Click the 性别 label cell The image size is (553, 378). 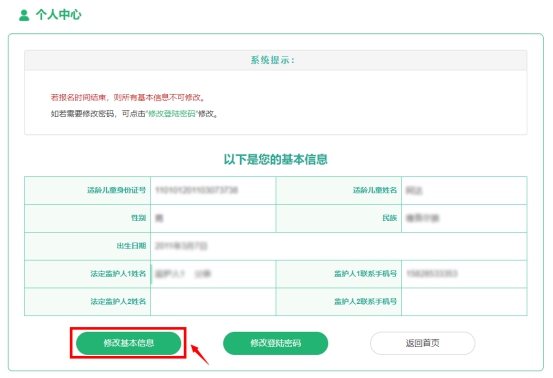[87, 218]
